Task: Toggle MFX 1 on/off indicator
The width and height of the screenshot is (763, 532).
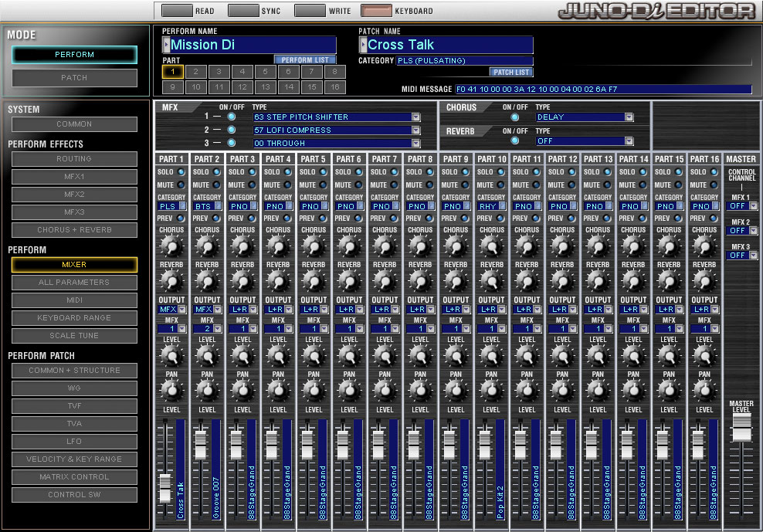Action: [x=232, y=117]
